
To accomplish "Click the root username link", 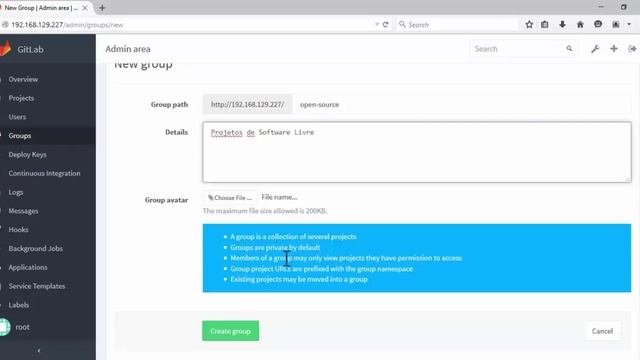I will [x=22, y=327].
